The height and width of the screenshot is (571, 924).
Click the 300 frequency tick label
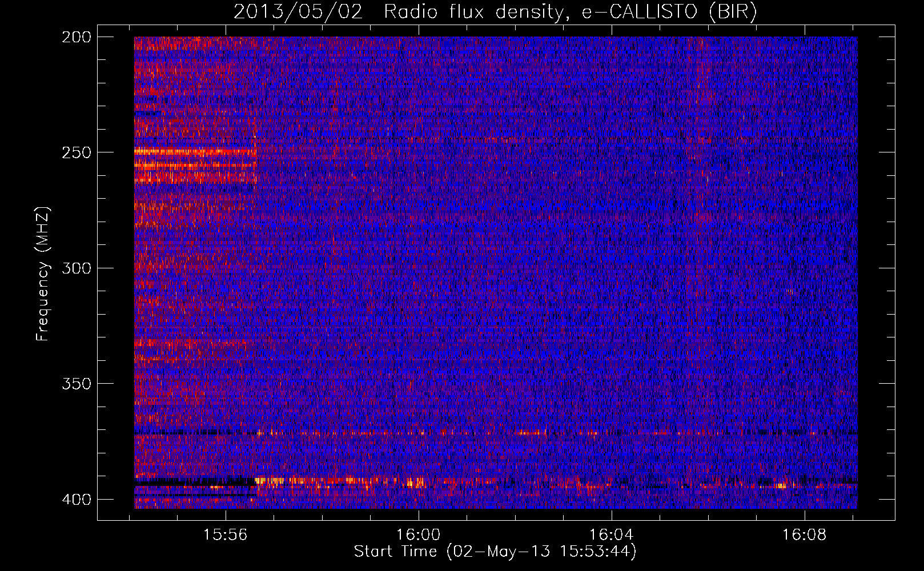76,268
